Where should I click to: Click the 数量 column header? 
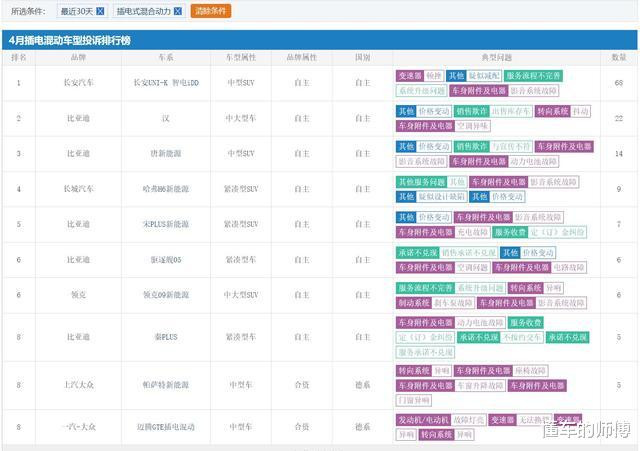click(x=619, y=58)
